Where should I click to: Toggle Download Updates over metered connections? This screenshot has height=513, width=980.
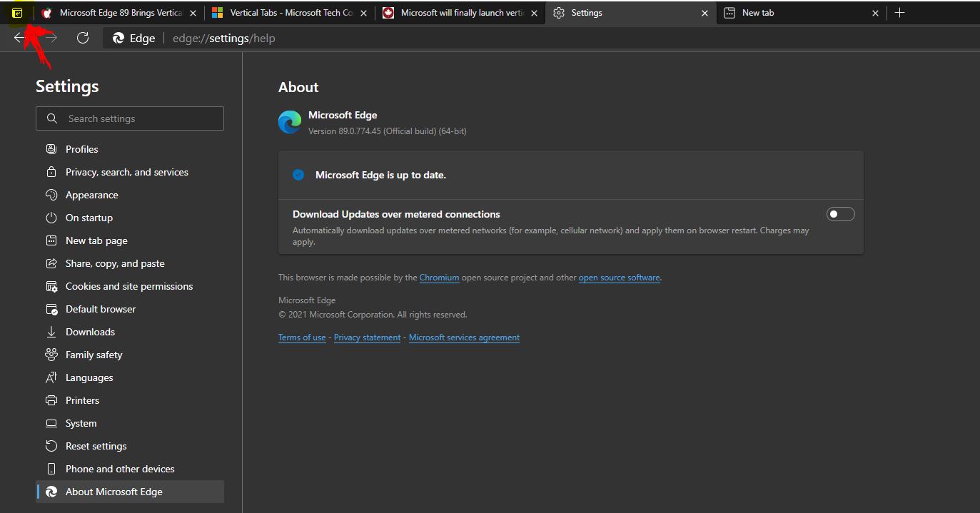pos(840,214)
